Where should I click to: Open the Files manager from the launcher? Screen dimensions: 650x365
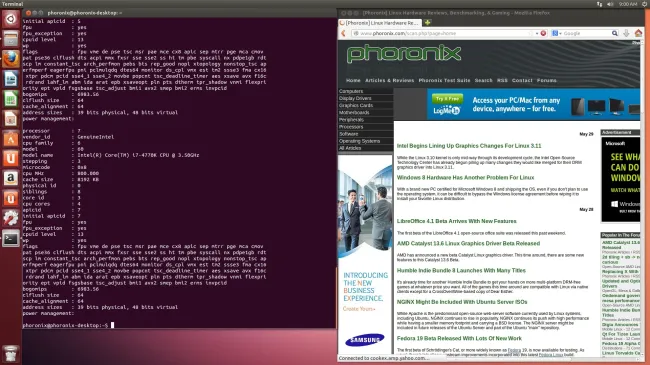click(11, 39)
